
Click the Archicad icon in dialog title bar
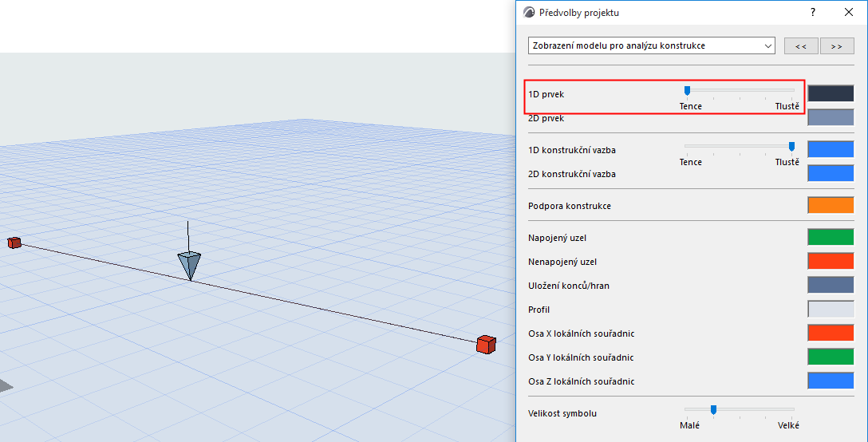point(529,12)
